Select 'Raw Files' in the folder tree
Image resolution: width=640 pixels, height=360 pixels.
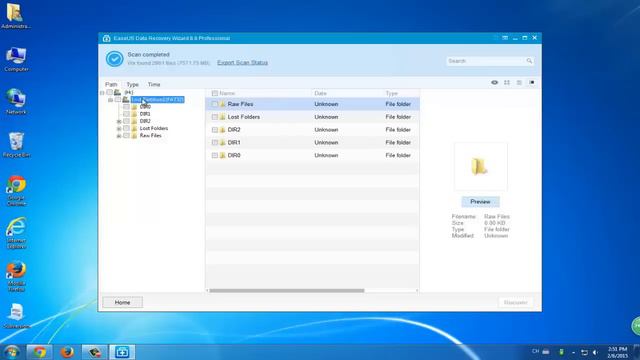coord(151,136)
